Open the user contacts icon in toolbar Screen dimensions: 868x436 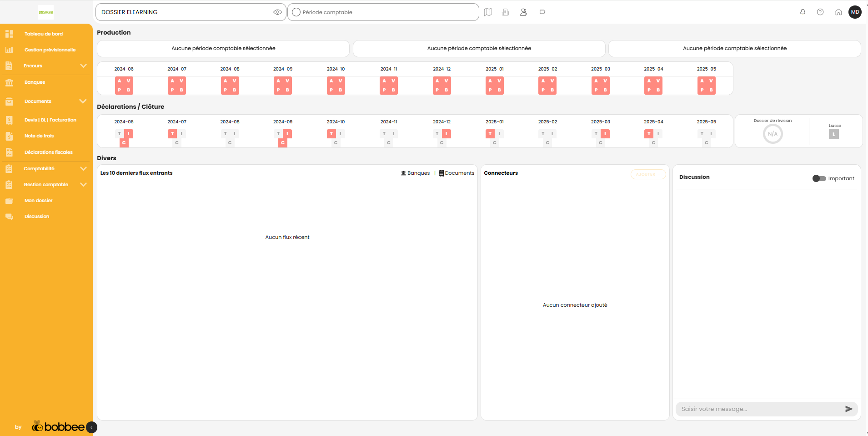point(523,12)
